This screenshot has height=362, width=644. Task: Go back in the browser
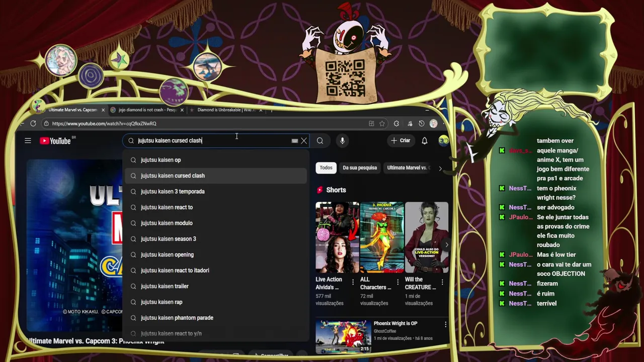point(22,123)
